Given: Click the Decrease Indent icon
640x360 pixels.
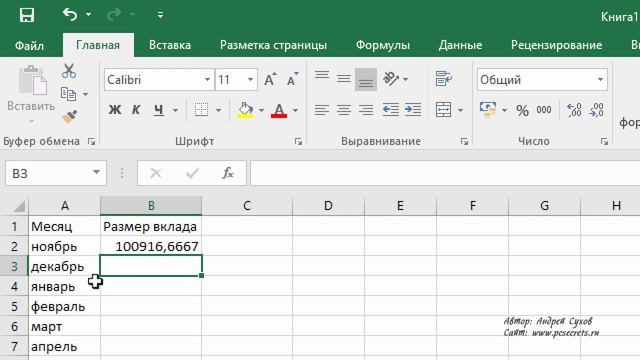Looking at the screenshot, I should [391, 110].
